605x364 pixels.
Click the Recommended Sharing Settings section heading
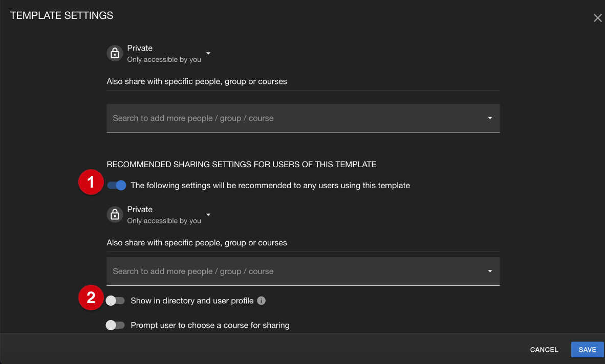click(241, 165)
